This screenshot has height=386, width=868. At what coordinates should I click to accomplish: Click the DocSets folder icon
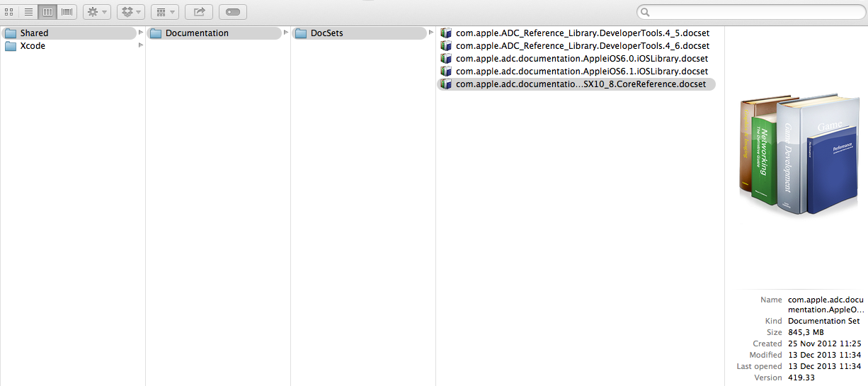click(301, 33)
